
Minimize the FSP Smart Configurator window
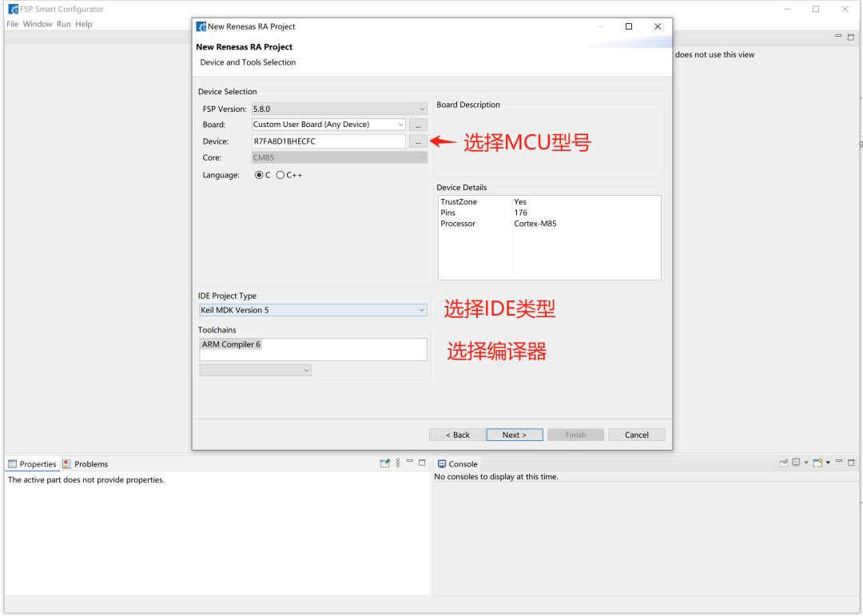[x=788, y=10]
